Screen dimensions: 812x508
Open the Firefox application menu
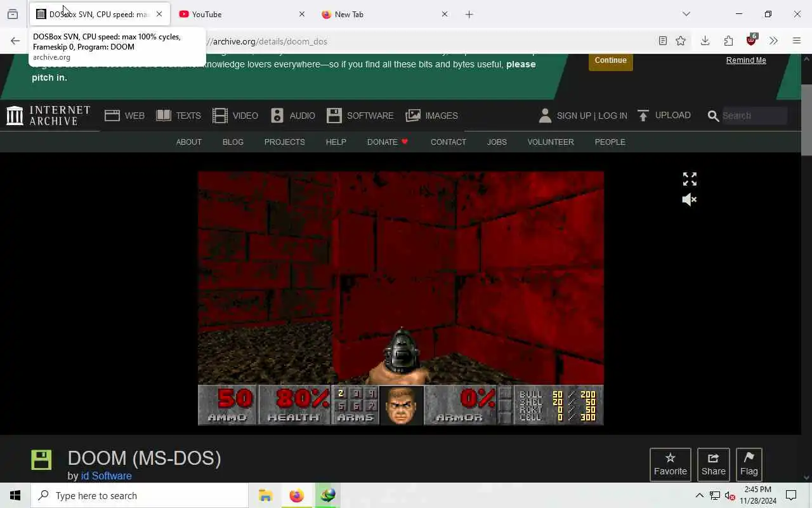(x=797, y=41)
